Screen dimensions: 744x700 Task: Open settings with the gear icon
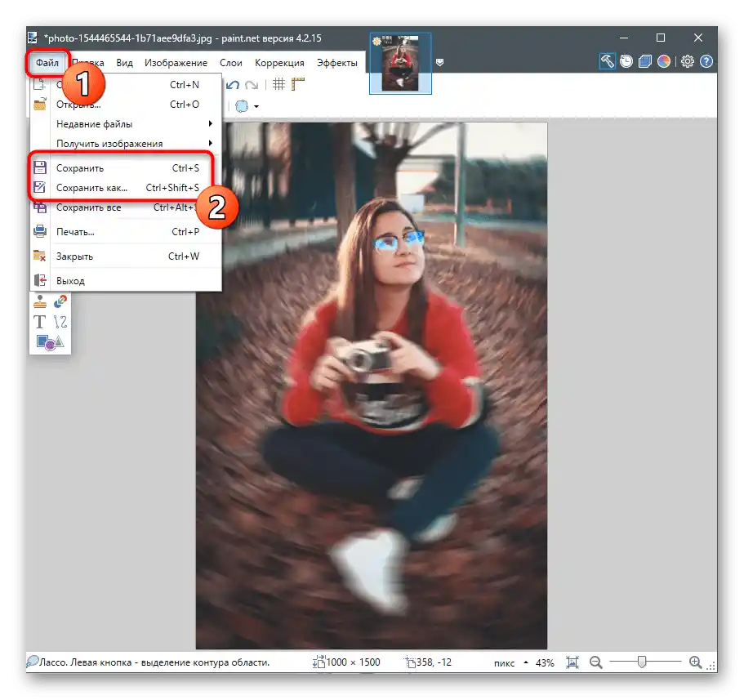coord(688,61)
